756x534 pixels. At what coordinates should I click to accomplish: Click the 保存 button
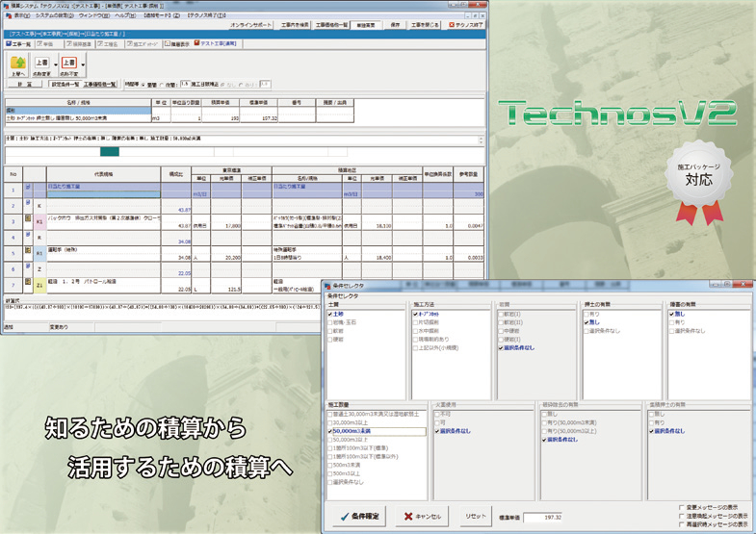tap(396, 25)
